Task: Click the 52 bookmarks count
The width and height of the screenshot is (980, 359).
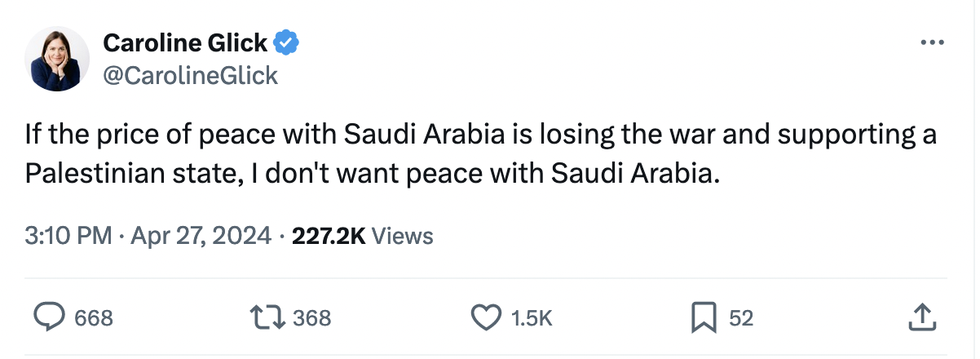Action: [x=740, y=318]
